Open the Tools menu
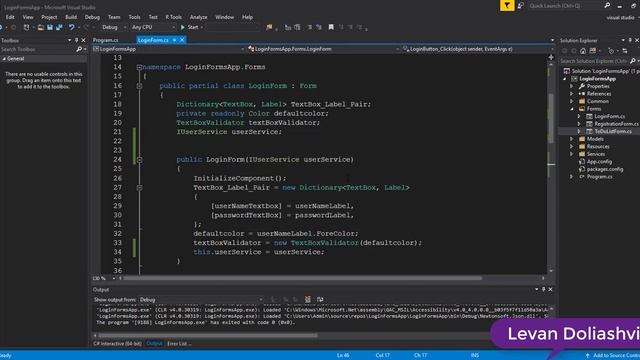The width and height of the screenshot is (640, 360). (134, 17)
